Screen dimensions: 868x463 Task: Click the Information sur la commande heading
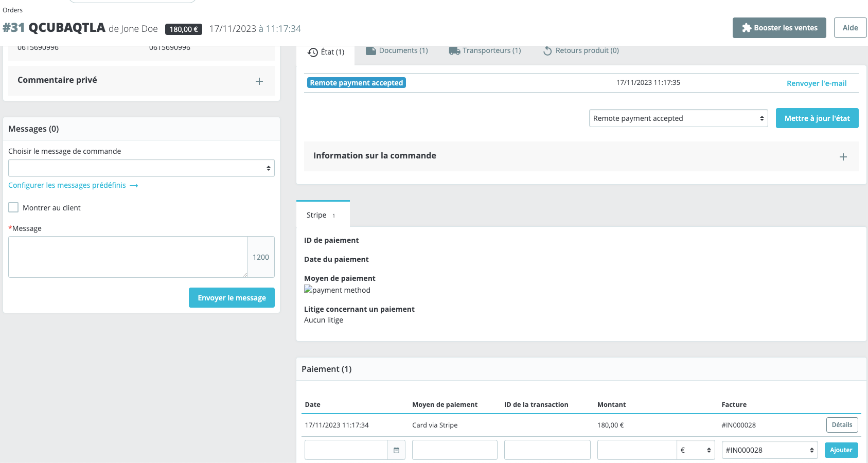coord(375,155)
